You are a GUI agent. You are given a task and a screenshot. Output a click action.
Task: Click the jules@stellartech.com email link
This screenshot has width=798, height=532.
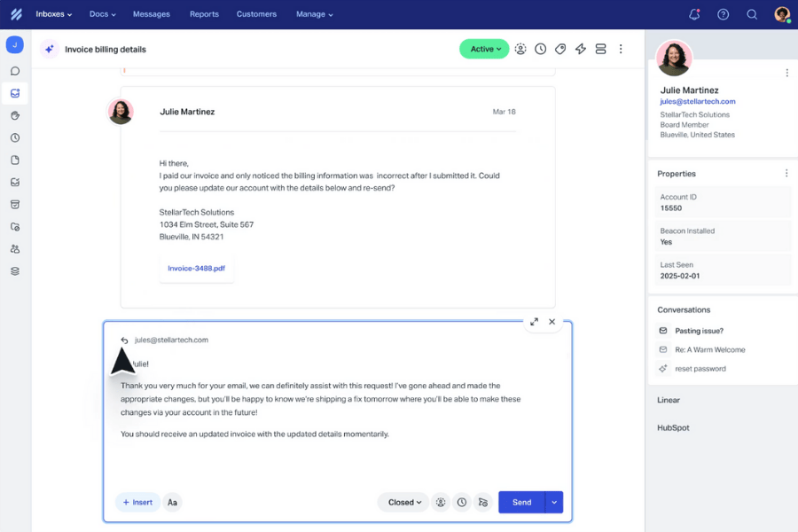point(697,102)
